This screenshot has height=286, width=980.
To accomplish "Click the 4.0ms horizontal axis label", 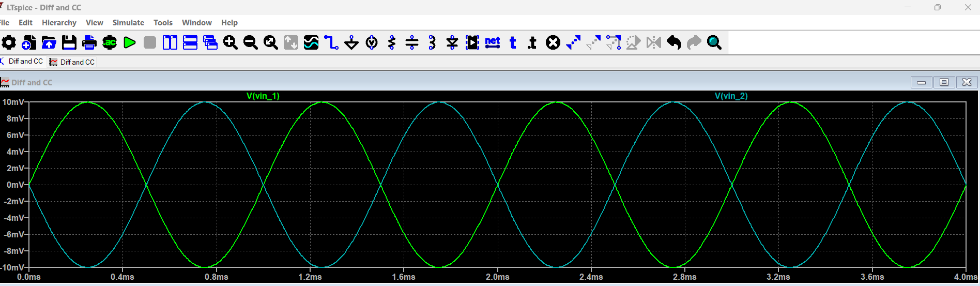I will [x=966, y=277].
